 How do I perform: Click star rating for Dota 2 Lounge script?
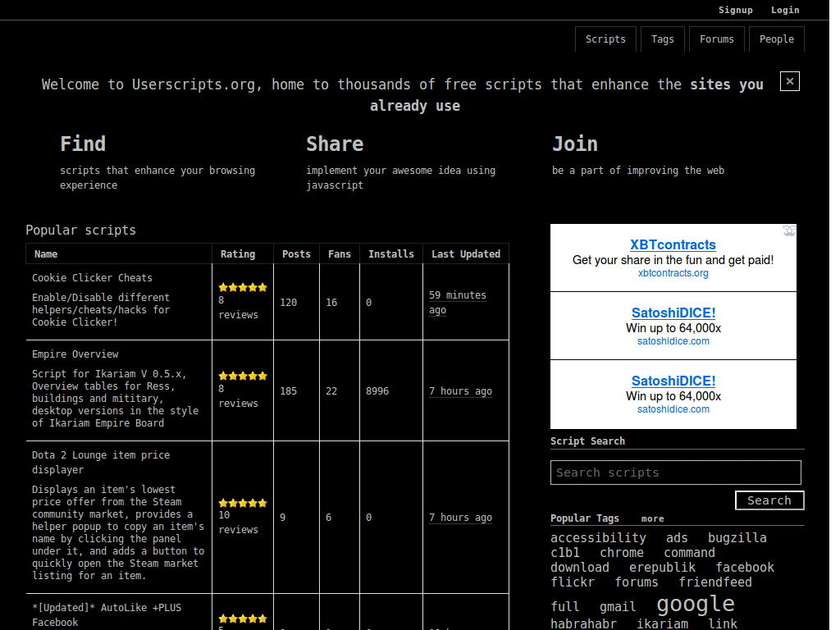click(x=243, y=503)
